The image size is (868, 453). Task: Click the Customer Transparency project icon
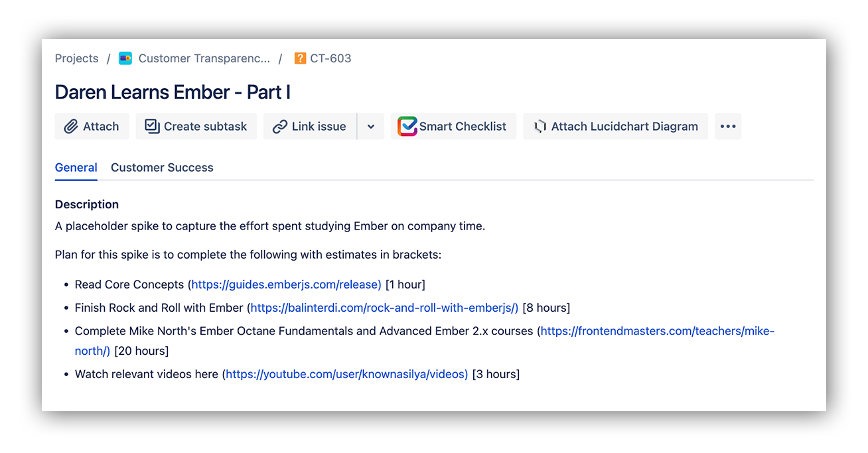pyautogui.click(x=125, y=58)
